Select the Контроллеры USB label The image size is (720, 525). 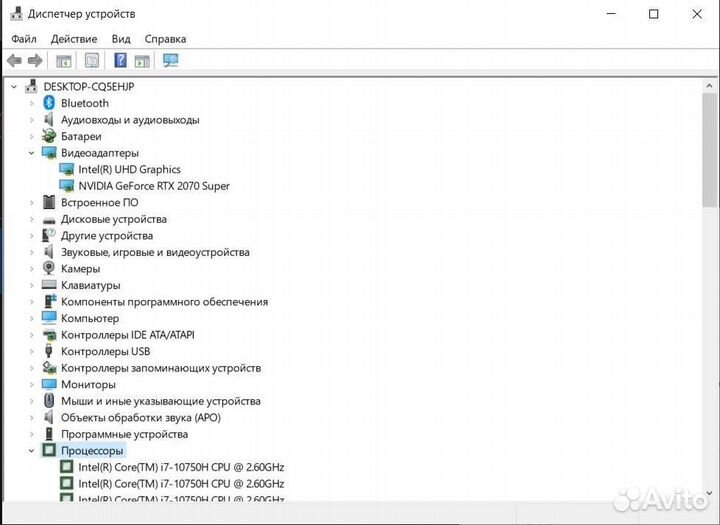106,351
